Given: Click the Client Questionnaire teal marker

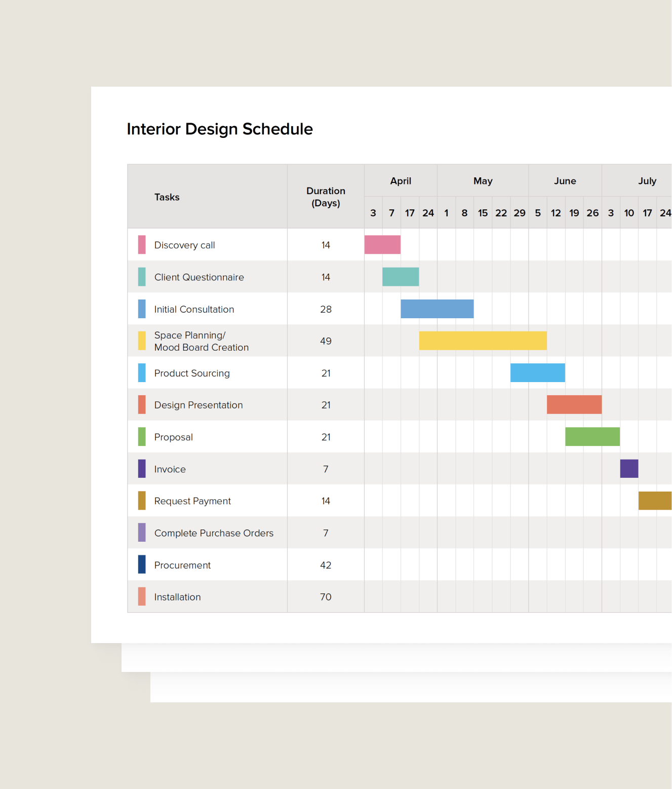Looking at the screenshot, I should coord(142,277).
